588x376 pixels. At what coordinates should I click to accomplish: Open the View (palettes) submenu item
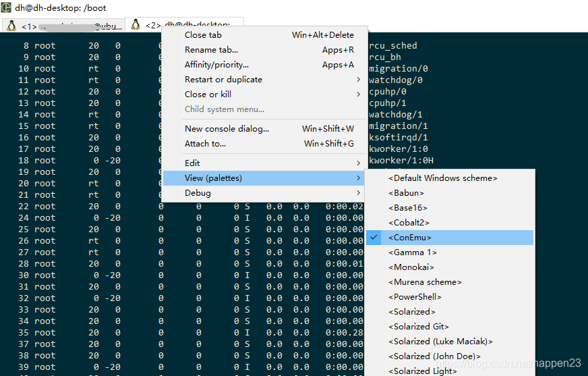pos(264,178)
